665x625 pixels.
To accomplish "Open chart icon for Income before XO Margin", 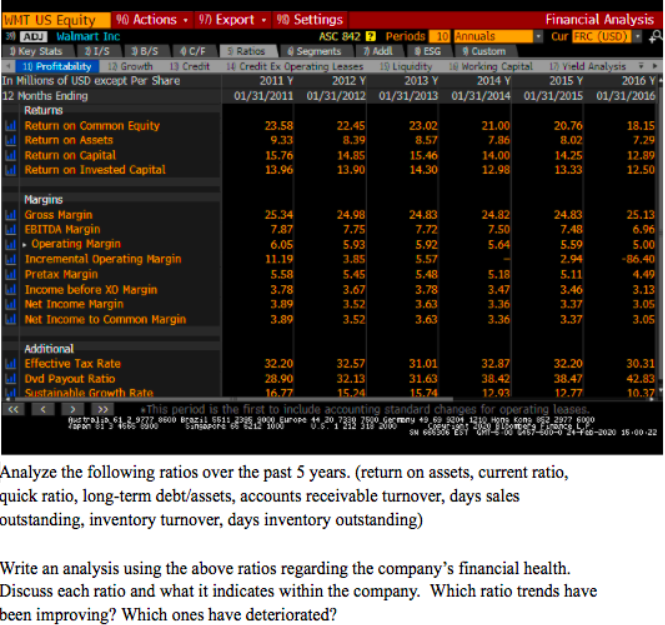I will point(10,289).
